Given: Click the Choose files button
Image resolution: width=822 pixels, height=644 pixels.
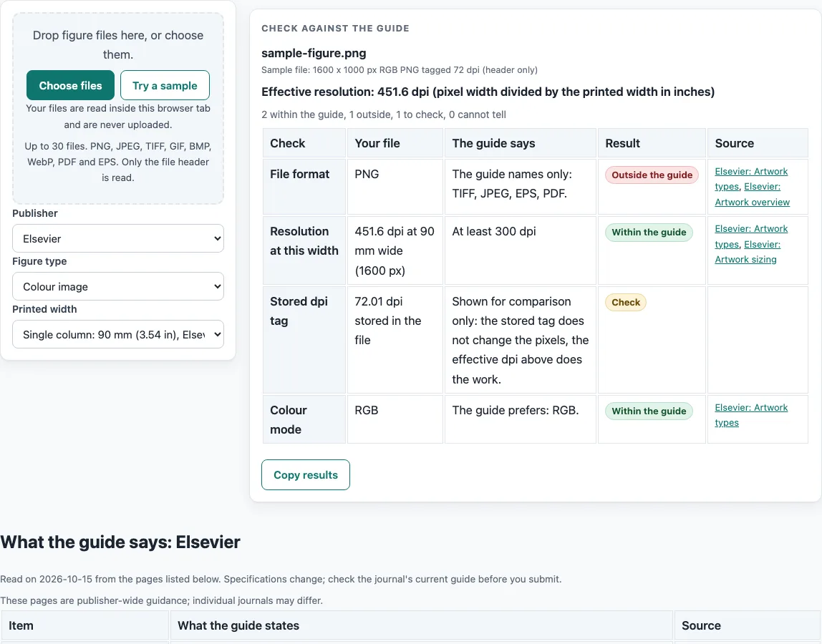Looking at the screenshot, I should click(70, 85).
